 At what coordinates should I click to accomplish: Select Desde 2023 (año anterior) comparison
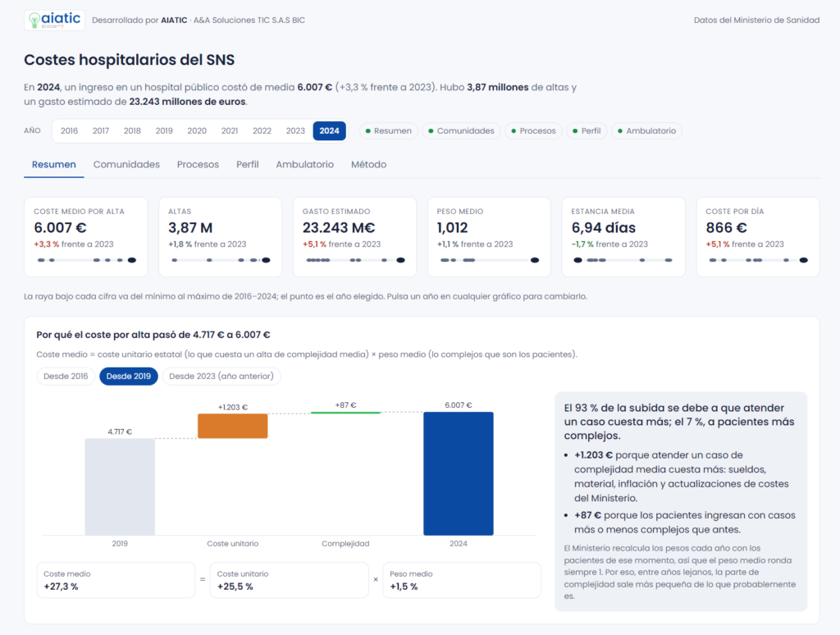221,377
